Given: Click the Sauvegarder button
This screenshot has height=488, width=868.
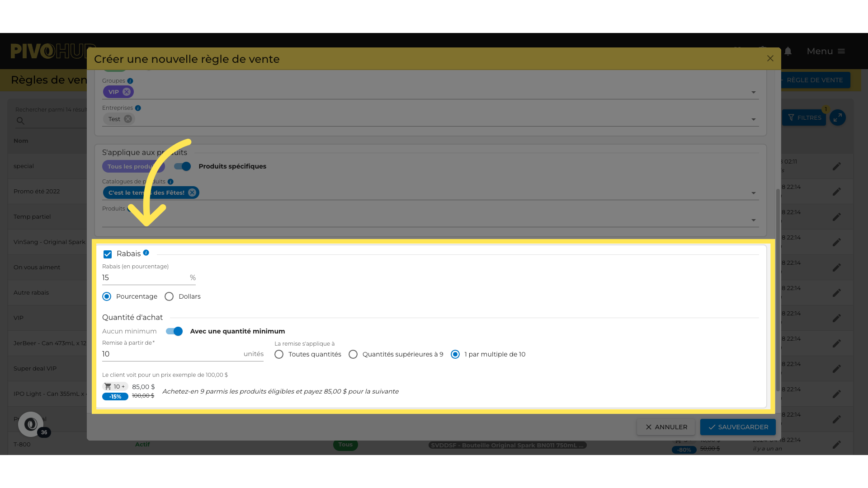Looking at the screenshot, I should [x=738, y=427].
